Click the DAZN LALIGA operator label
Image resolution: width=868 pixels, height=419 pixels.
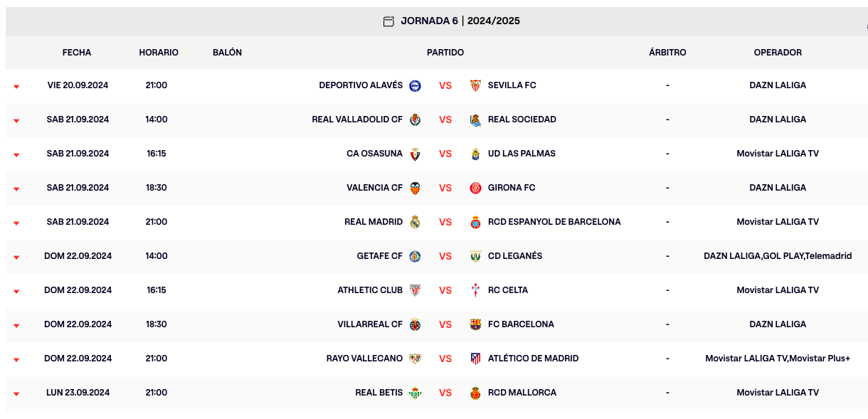778,85
